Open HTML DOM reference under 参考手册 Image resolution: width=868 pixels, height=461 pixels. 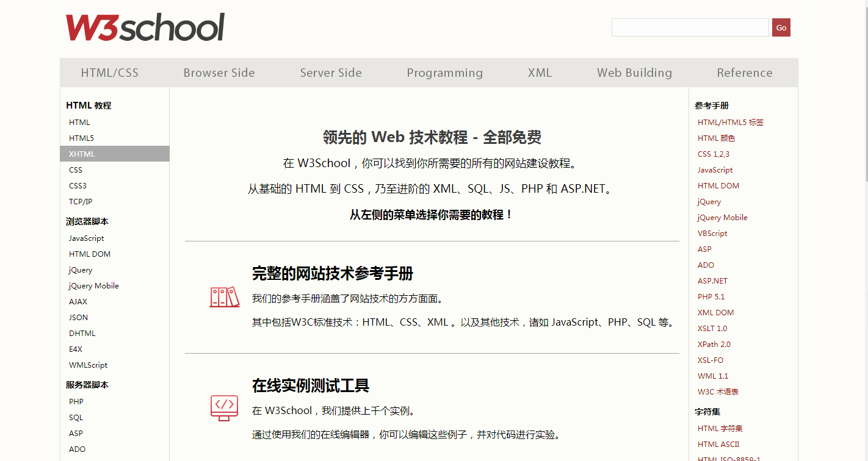click(x=718, y=186)
